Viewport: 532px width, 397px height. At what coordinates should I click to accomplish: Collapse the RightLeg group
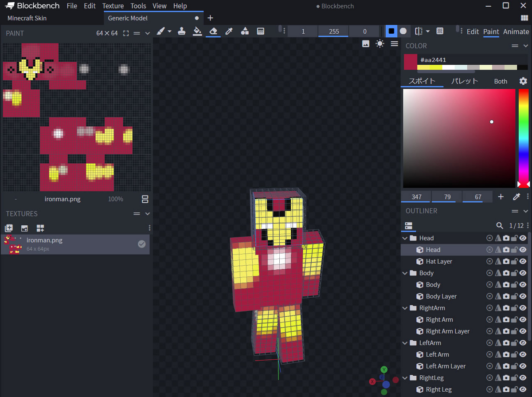405,378
